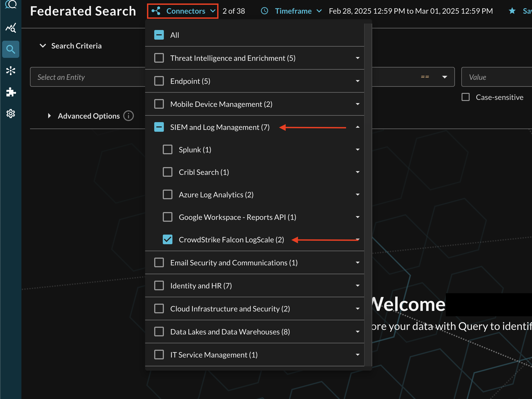Uncheck CrowdStrike Falcon LogScale checkbox

coord(168,240)
